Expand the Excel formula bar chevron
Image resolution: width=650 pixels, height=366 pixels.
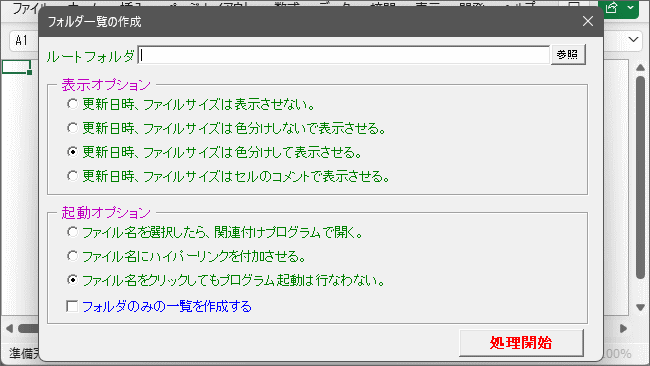click(x=633, y=40)
